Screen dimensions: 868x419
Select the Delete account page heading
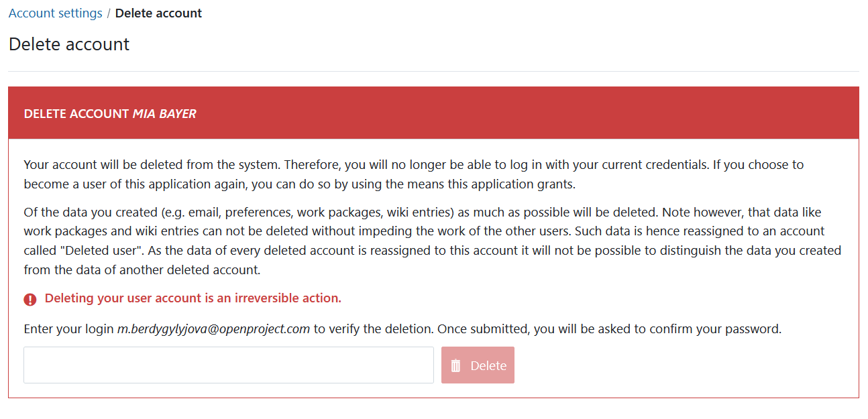(x=68, y=44)
